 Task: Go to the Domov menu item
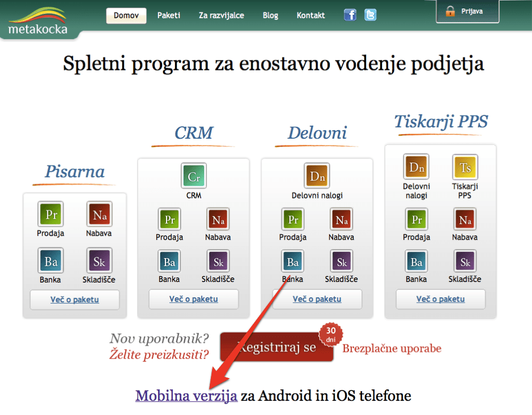pyautogui.click(x=126, y=15)
